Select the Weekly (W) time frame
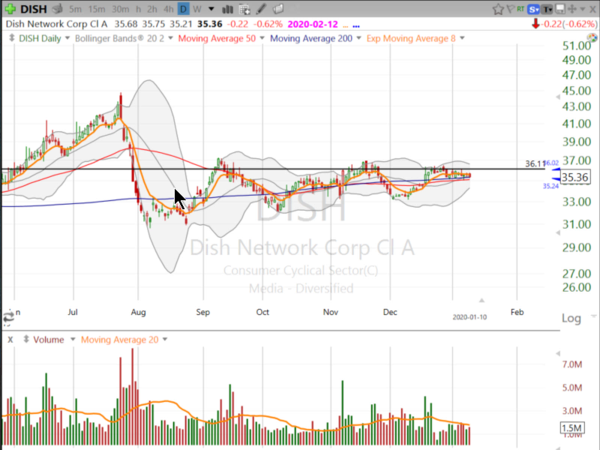This screenshot has height=450, width=600. 197,9
